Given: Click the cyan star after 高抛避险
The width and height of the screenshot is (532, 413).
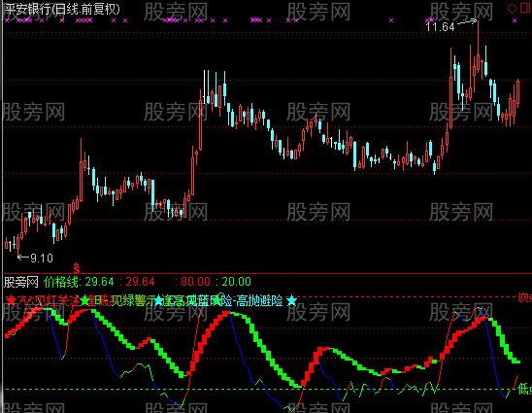Looking at the screenshot, I should point(291,300).
